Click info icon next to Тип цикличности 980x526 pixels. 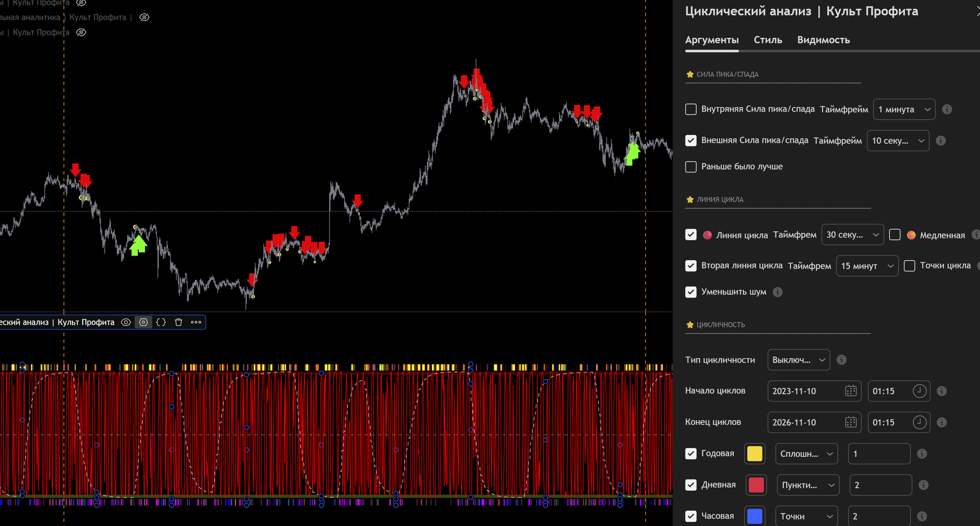tap(842, 360)
